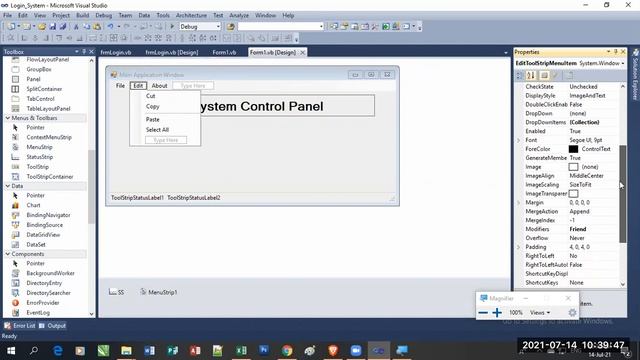Click the Undo arrow icon
The height and width of the screenshot is (360, 640).
tap(110, 27)
